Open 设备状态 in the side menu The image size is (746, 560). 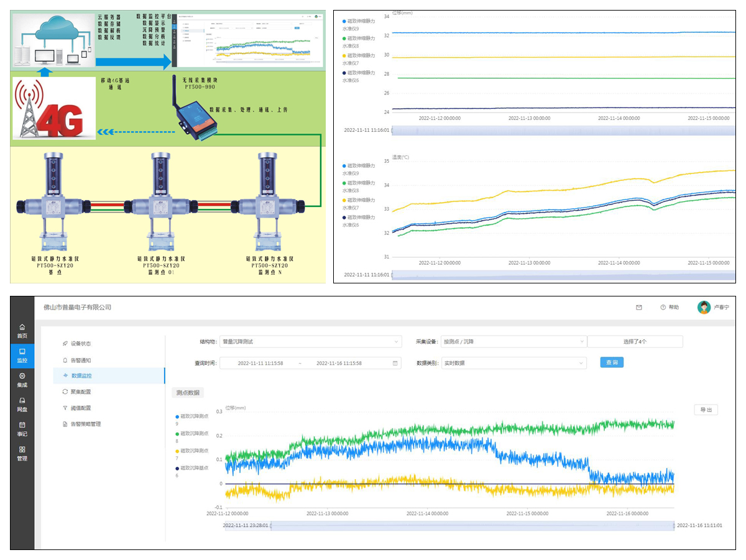click(x=81, y=343)
